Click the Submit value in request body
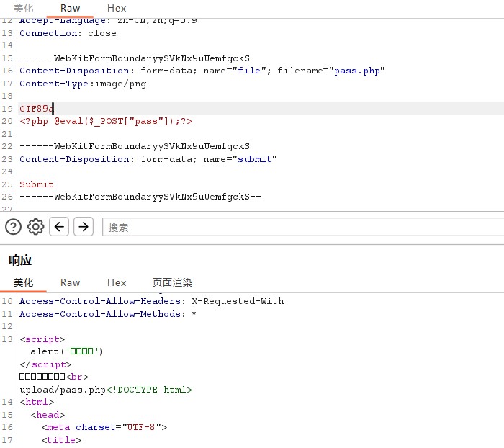504x448 pixels. tap(37, 184)
